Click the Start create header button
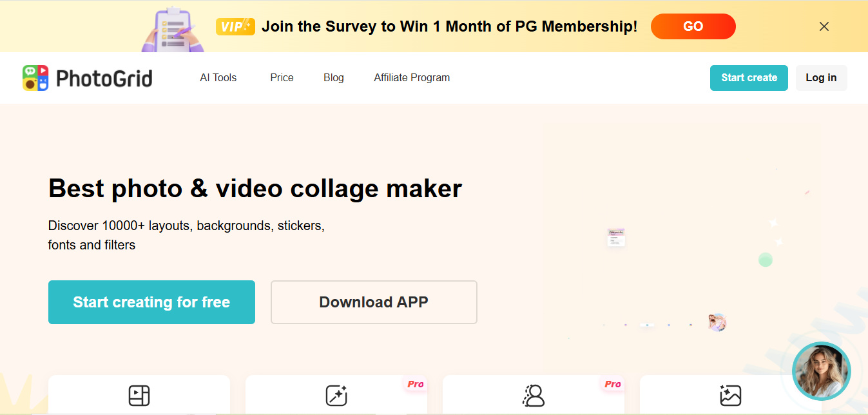868x415 pixels. pyautogui.click(x=749, y=78)
